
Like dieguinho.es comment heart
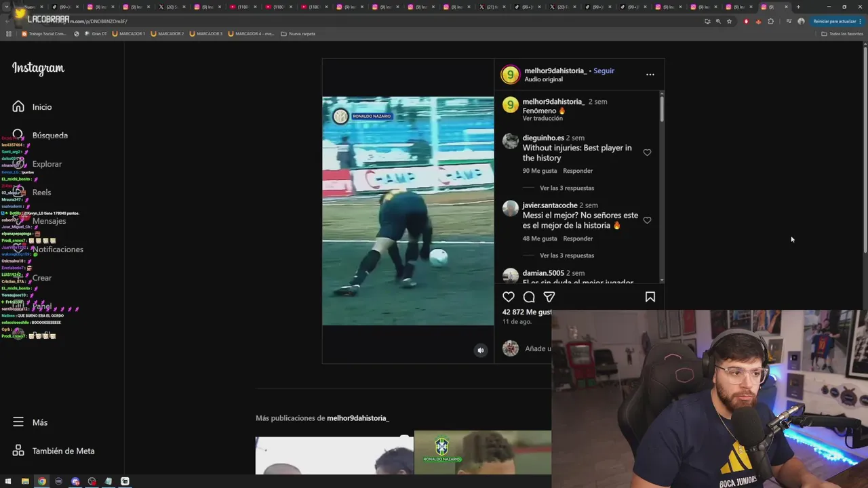click(647, 152)
